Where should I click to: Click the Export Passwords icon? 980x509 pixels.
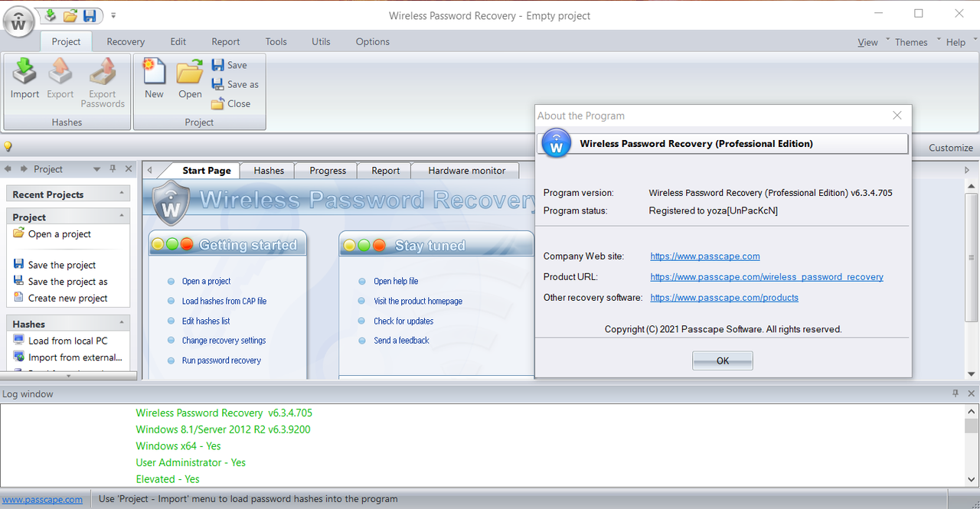[103, 83]
